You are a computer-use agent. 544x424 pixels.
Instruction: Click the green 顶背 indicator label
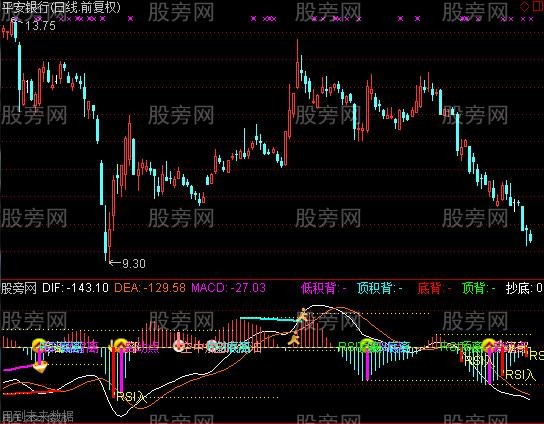pos(479,288)
